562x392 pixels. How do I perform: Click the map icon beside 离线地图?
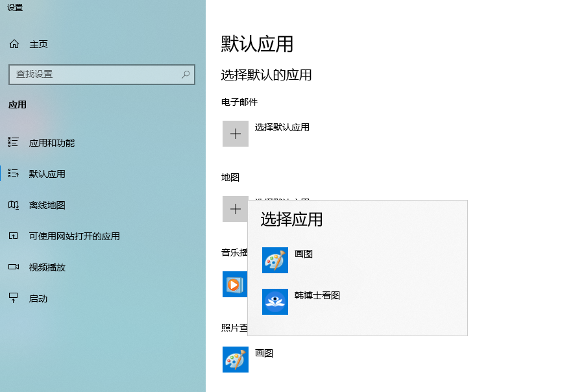14,205
